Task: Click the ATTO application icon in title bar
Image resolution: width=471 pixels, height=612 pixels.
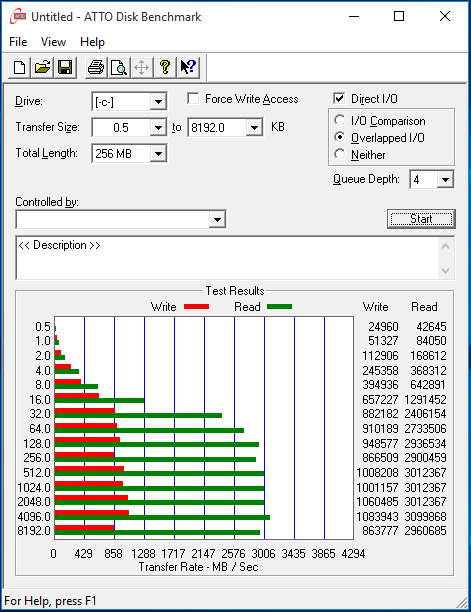Action: [x=18, y=17]
